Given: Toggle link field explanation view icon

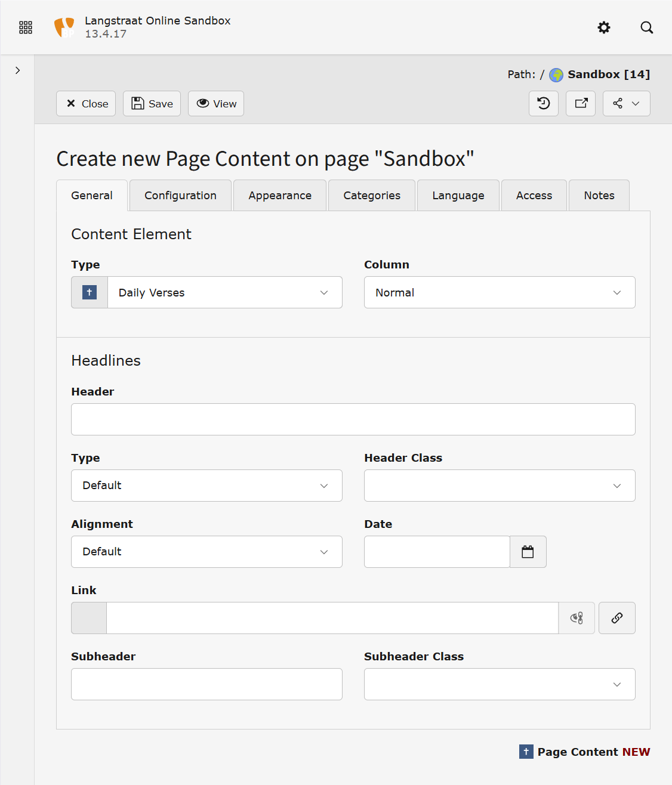Looking at the screenshot, I should click(577, 618).
